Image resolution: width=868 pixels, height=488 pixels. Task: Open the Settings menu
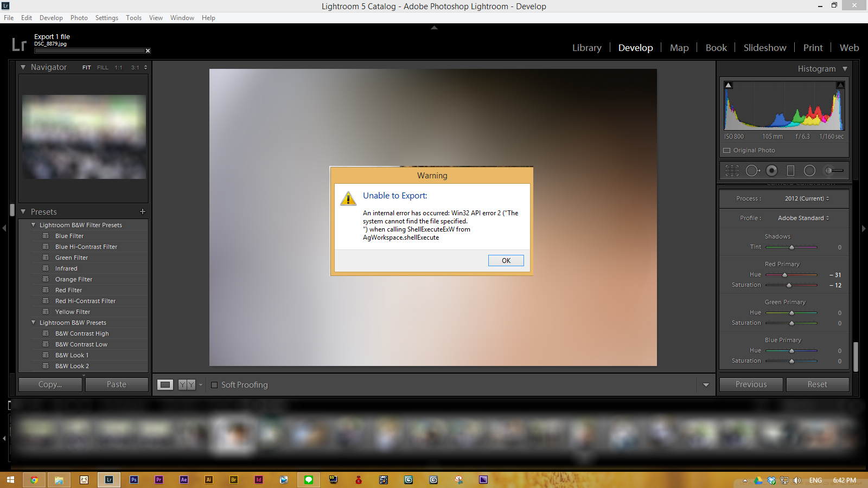pyautogui.click(x=107, y=18)
